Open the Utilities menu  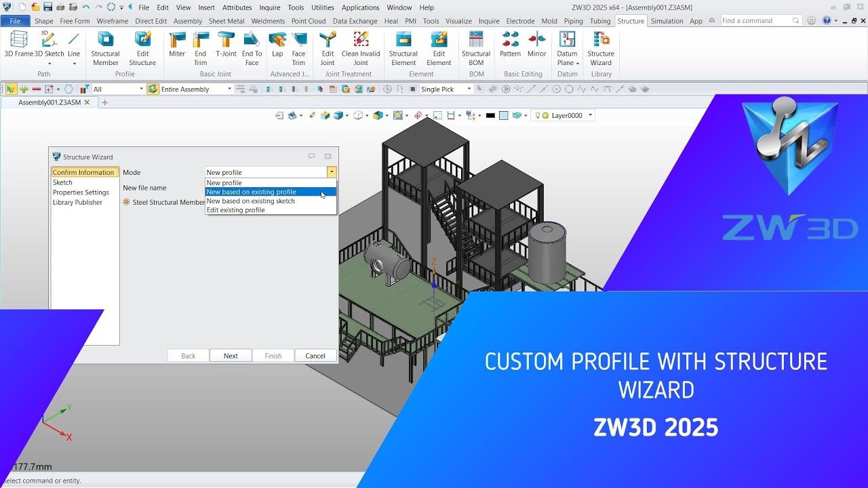click(323, 7)
